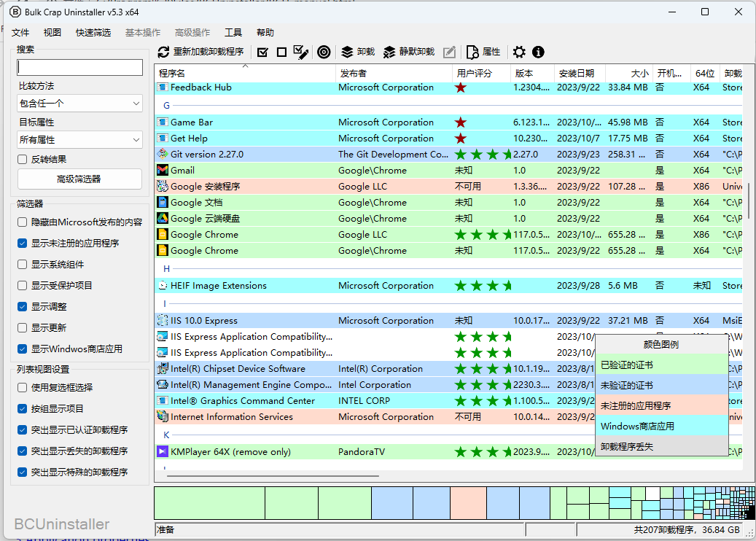
Task: Click the reload uninstallers icon
Action: 163,52
